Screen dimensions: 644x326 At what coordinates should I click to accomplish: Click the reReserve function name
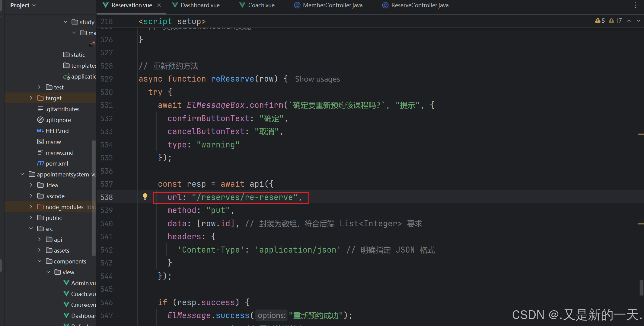point(232,79)
